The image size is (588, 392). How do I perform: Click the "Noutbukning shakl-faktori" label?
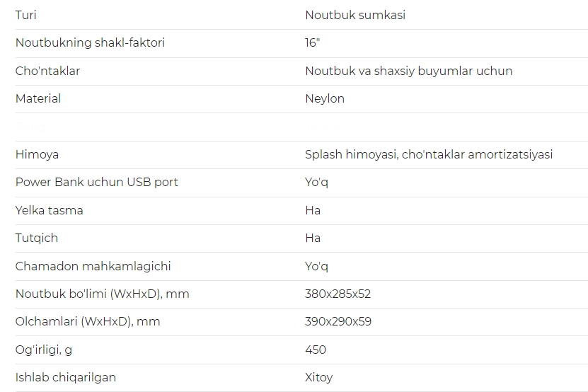(x=90, y=42)
